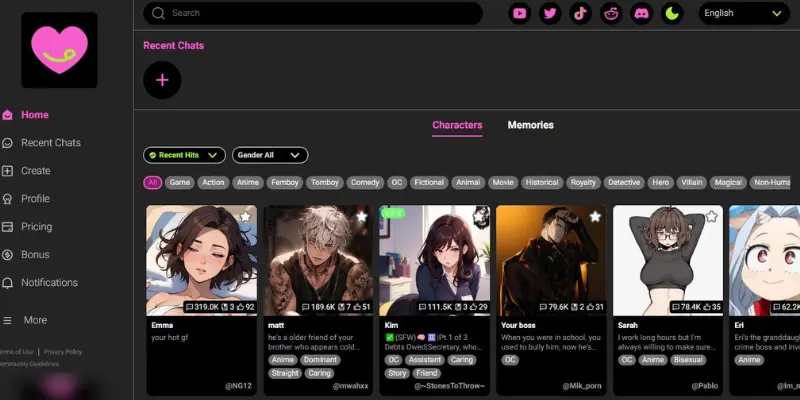Expand the English language dropdown
Screen dimensions: 800x400
(x=744, y=13)
